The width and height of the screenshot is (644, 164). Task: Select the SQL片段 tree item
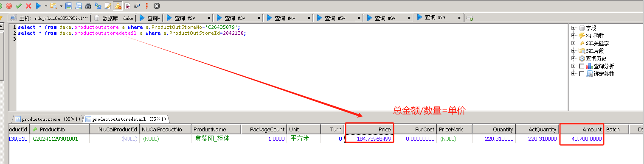(594, 51)
